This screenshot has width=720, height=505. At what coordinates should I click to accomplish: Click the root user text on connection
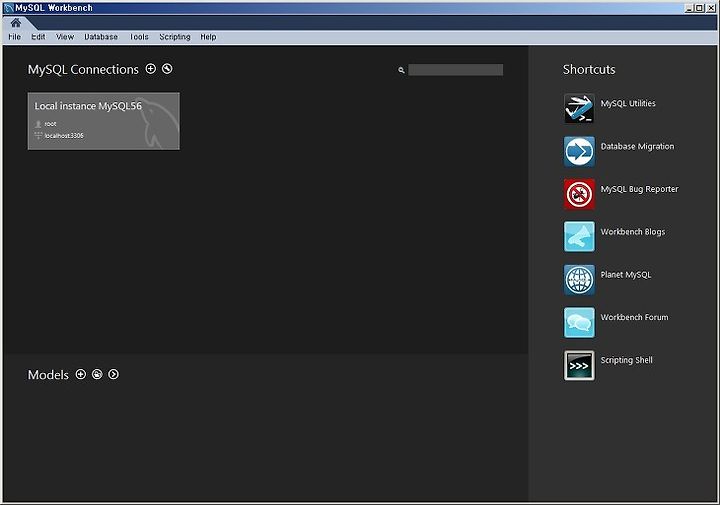coord(51,124)
